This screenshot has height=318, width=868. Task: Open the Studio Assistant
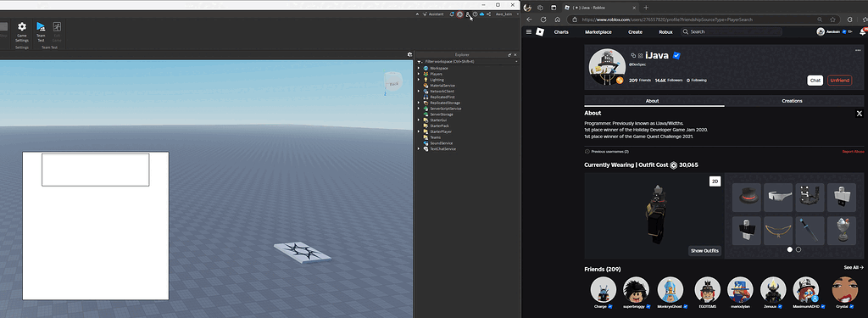pos(433,14)
